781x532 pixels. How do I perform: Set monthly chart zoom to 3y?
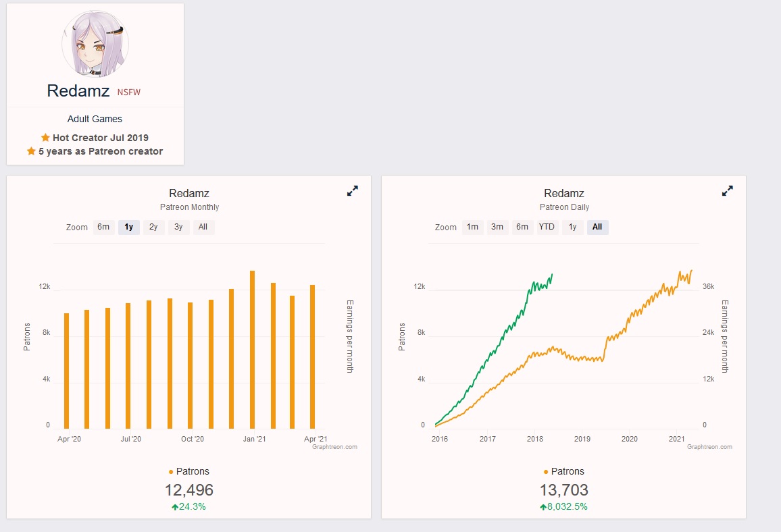point(178,227)
